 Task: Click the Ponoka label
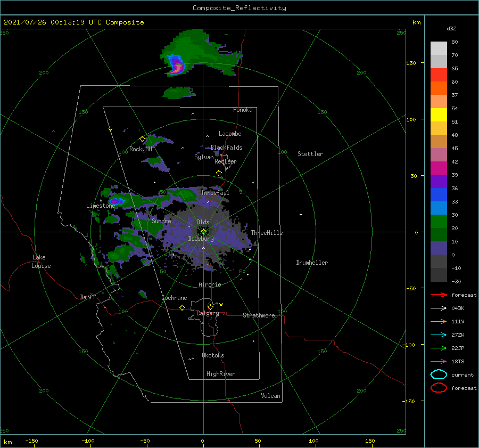[x=243, y=110]
